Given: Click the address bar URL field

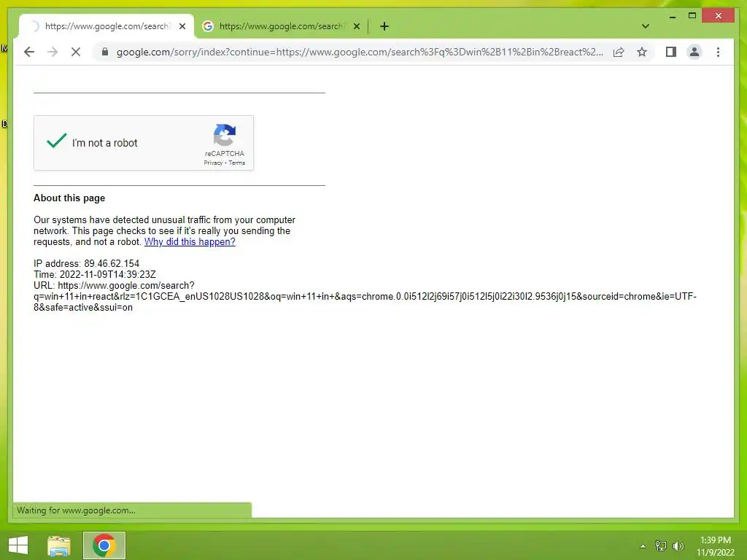Looking at the screenshot, I should click(360, 52).
